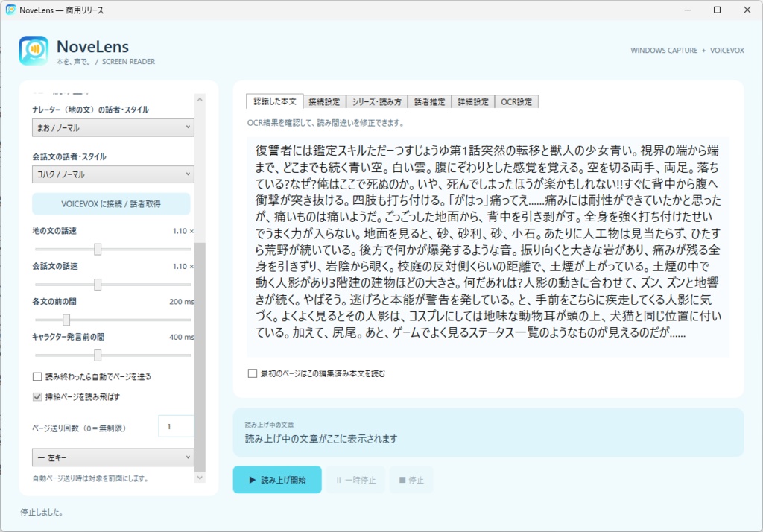Click the 読み上げ中の文章 caption above the reading box
This screenshot has width=763, height=532.
point(269,425)
